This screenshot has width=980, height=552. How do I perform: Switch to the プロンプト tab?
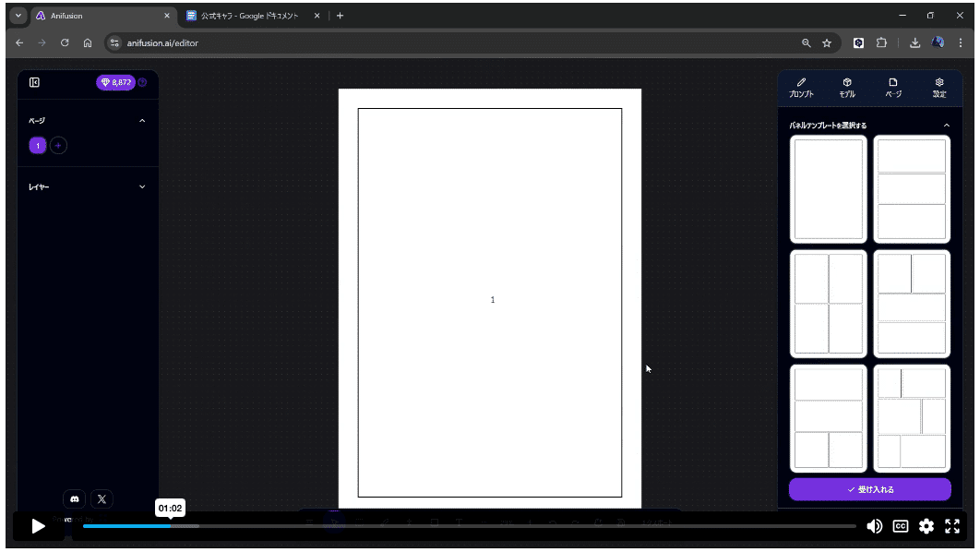tap(801, 88)
